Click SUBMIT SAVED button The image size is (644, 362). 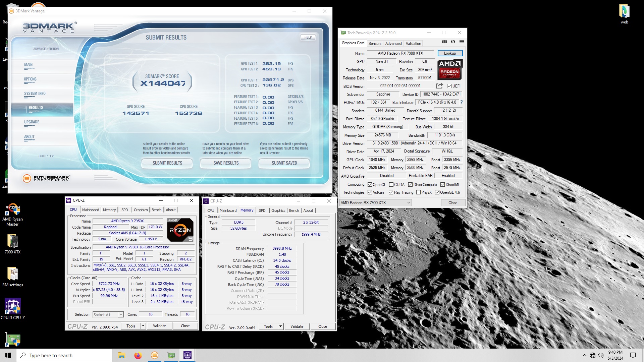pos(284,163)
